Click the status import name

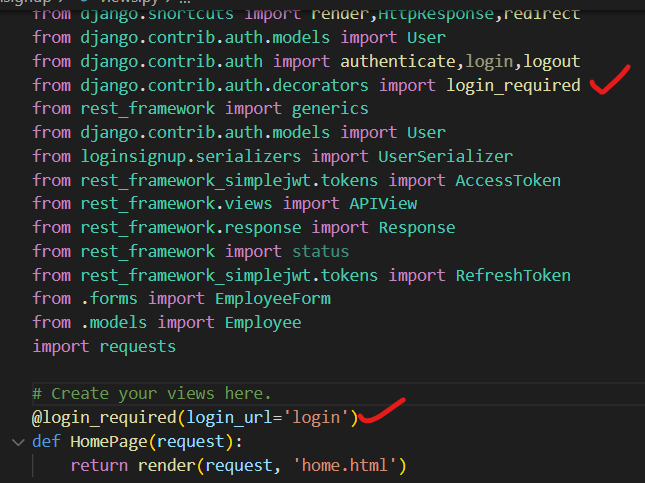[x=321, y=251]
